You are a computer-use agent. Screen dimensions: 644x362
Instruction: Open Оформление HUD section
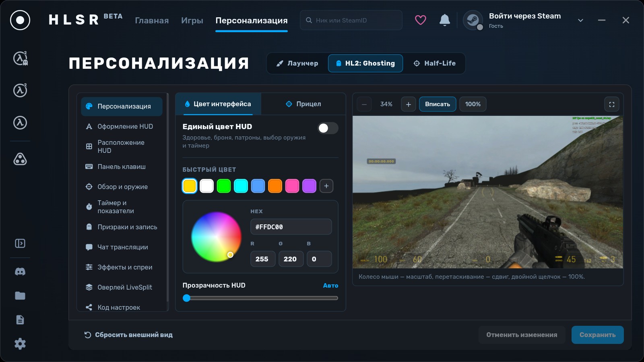coord(122,126)
